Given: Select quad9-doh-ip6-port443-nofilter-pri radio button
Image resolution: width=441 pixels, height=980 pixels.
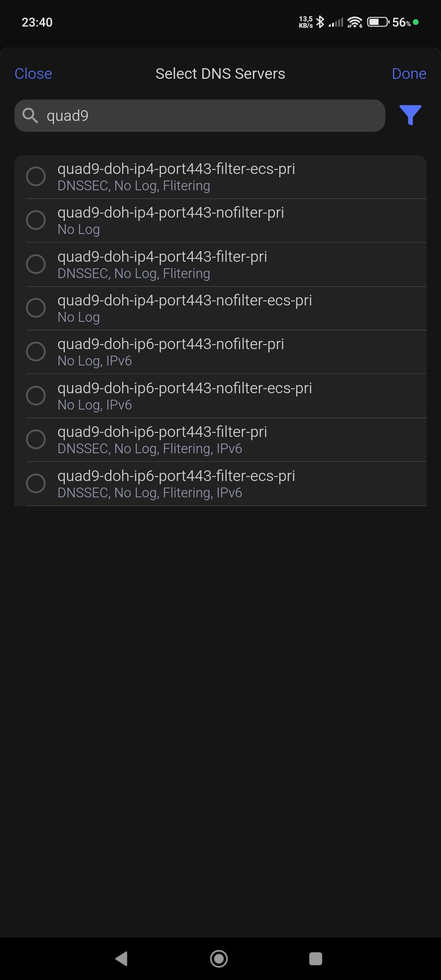Looking at the screenshot, I should (x=36, y=352).
